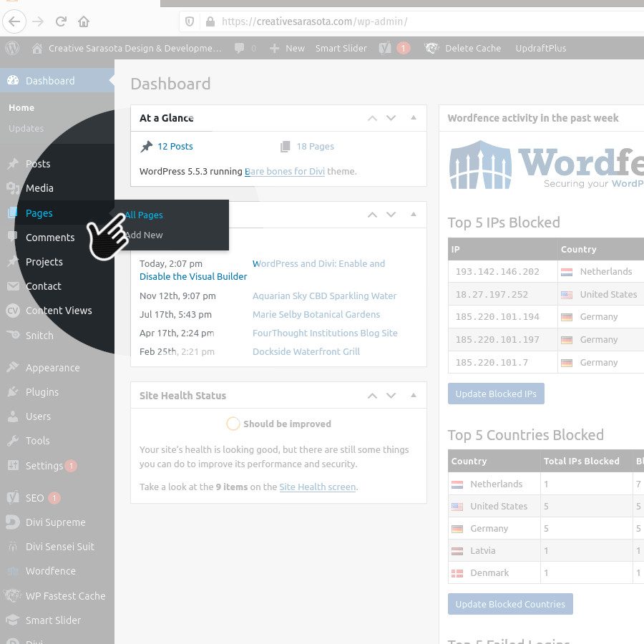Open Bare bones for Divi theme link
This screenshot has height=644, width=644.
285,171
